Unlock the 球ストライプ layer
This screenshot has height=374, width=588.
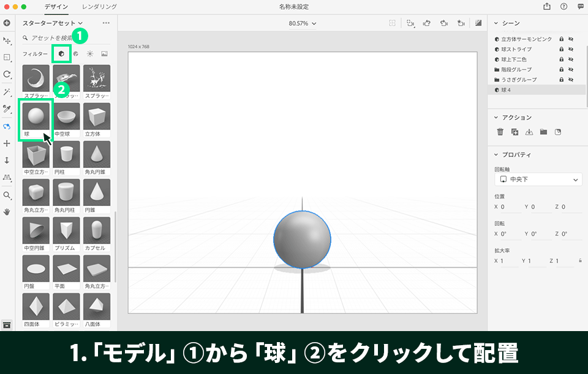click(562, 49)
